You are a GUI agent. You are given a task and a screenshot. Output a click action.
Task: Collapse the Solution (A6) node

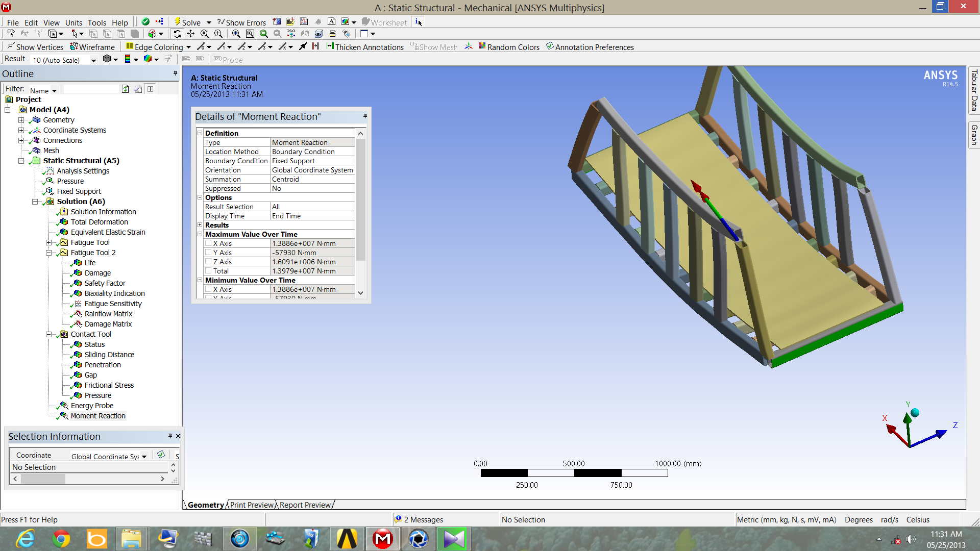35,202
